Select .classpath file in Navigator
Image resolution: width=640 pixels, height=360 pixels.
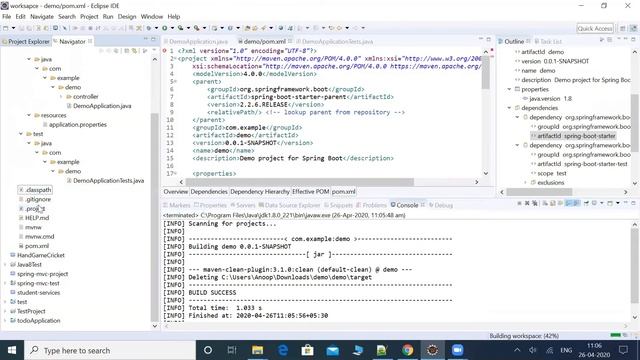pyautogui.click(x=35, y=190)
